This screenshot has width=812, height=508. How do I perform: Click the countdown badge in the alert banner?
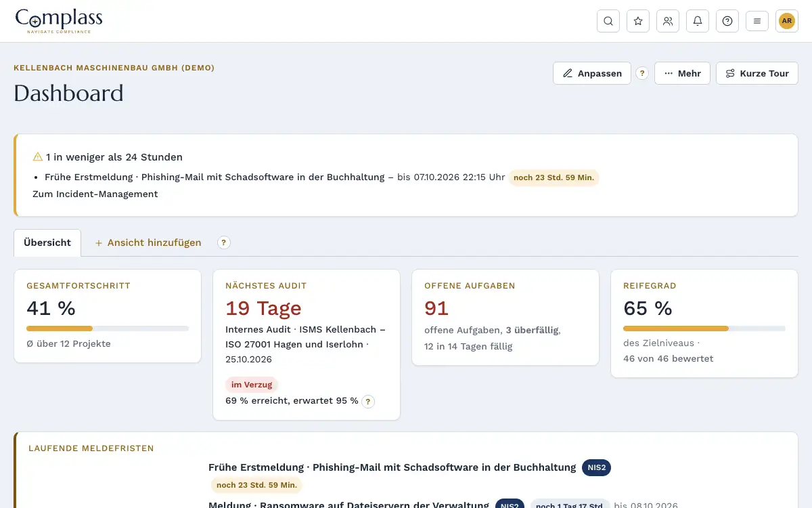click(554, 177)
